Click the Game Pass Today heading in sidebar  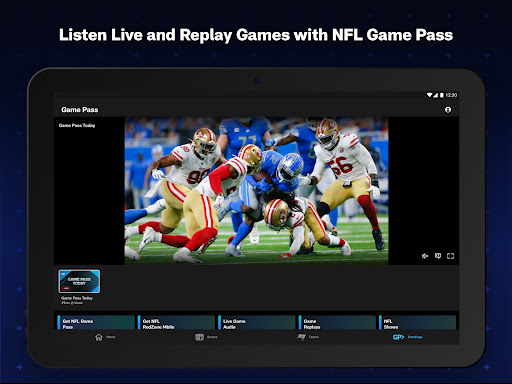coord(77,125)
